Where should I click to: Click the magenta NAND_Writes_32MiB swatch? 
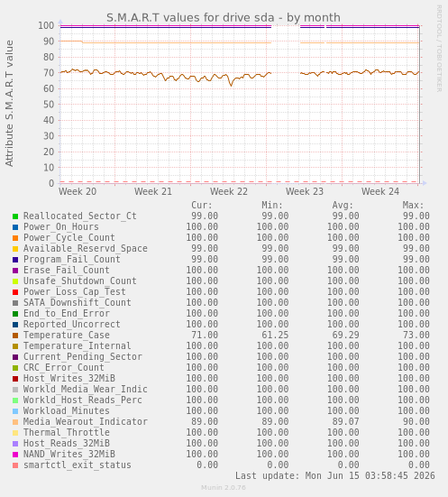click(15, 455)
